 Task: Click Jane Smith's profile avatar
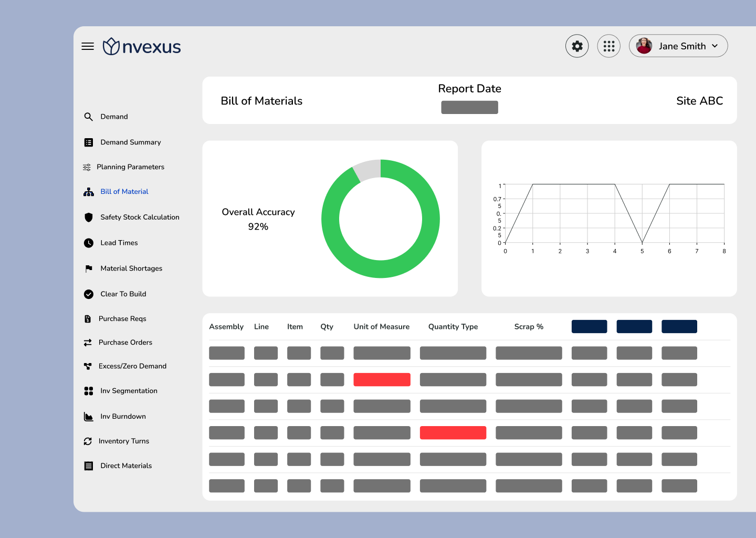(644, 46)
